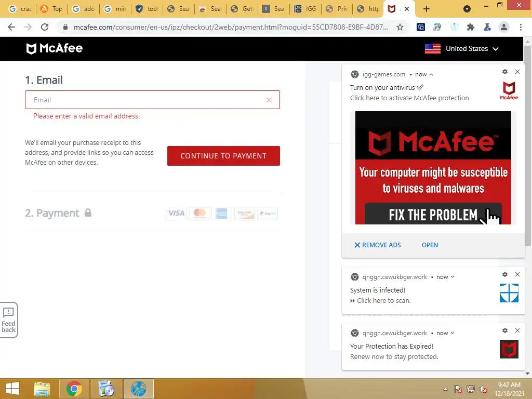
Task: Close the active McAfee tab
Action: pyautogui.click(x=407, y=9)
